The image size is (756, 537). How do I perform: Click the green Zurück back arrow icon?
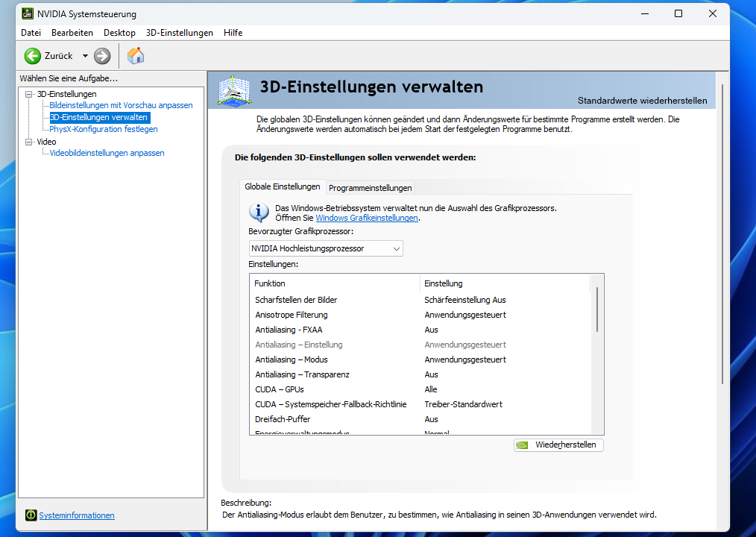(x=33, y=56)
